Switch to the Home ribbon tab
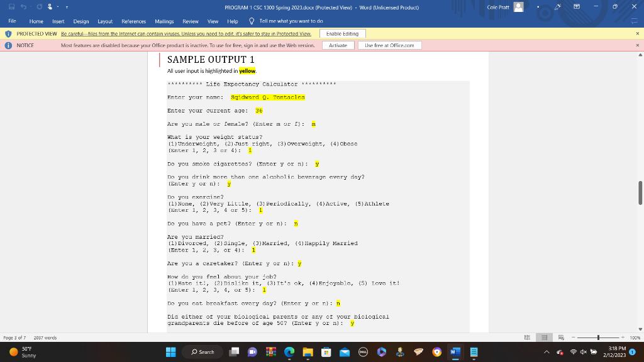 36,21
